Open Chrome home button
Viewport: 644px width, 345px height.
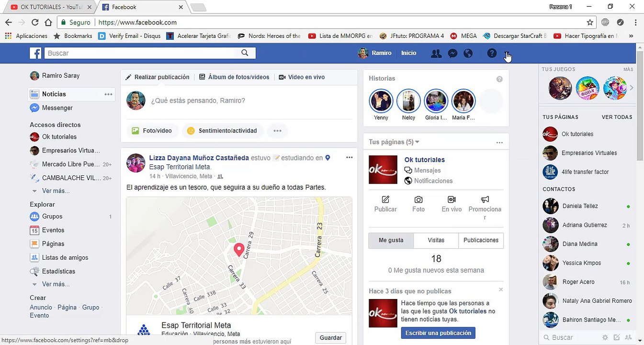[48, 22]
